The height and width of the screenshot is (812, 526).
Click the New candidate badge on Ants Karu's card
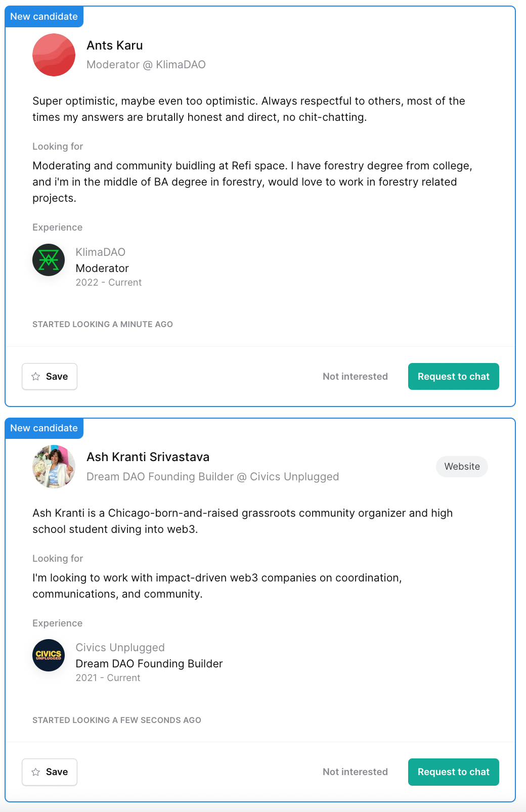pyautogui.click(x=44, y=16)
